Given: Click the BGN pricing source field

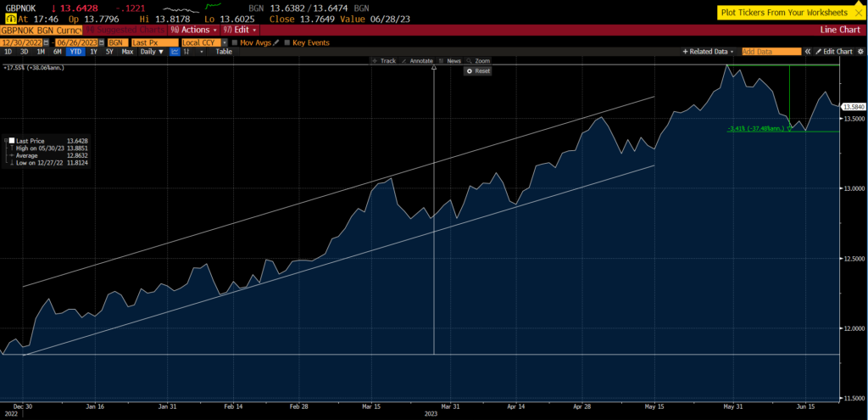Looking at the screenshot, I should tap(118, 42).
